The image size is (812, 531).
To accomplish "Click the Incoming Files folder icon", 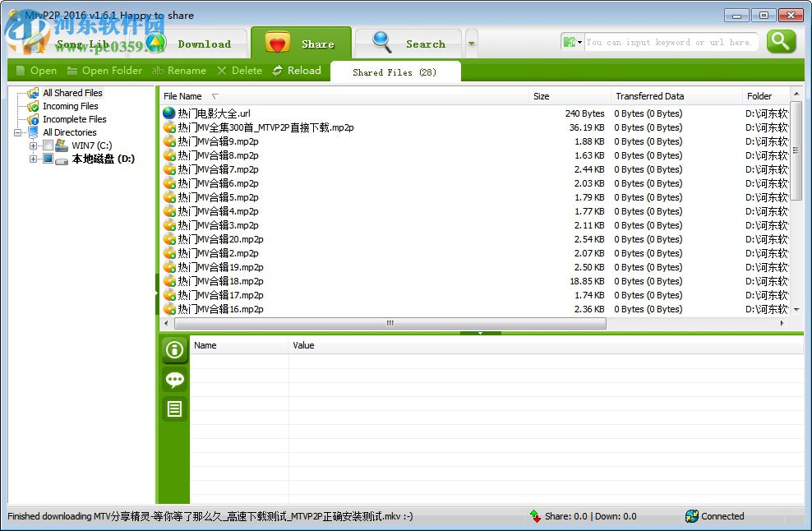I will click(33, 106).
